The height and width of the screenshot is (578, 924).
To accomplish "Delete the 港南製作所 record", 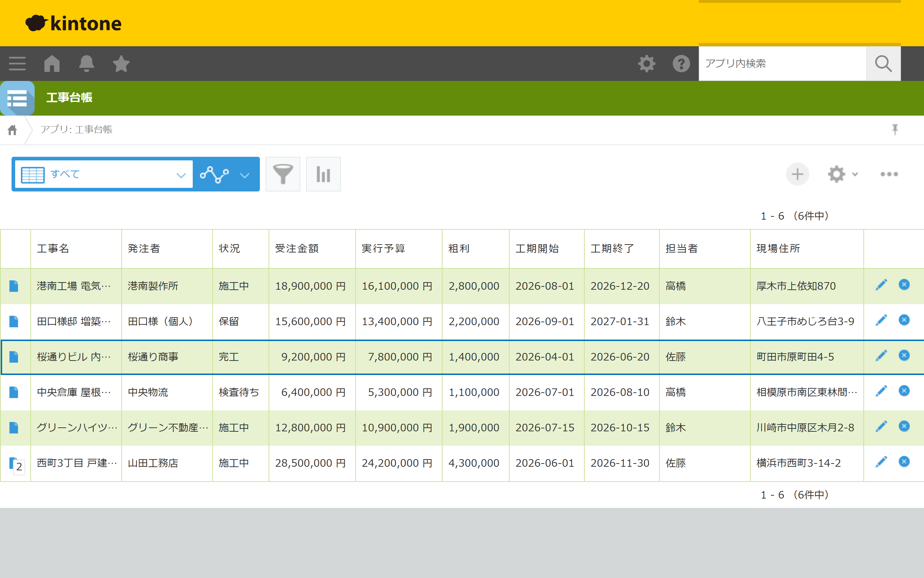I will coord(904,284).
